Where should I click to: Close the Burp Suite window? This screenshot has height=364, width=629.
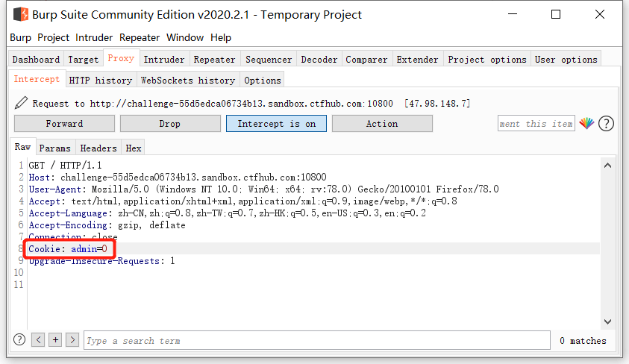[600, 14]
